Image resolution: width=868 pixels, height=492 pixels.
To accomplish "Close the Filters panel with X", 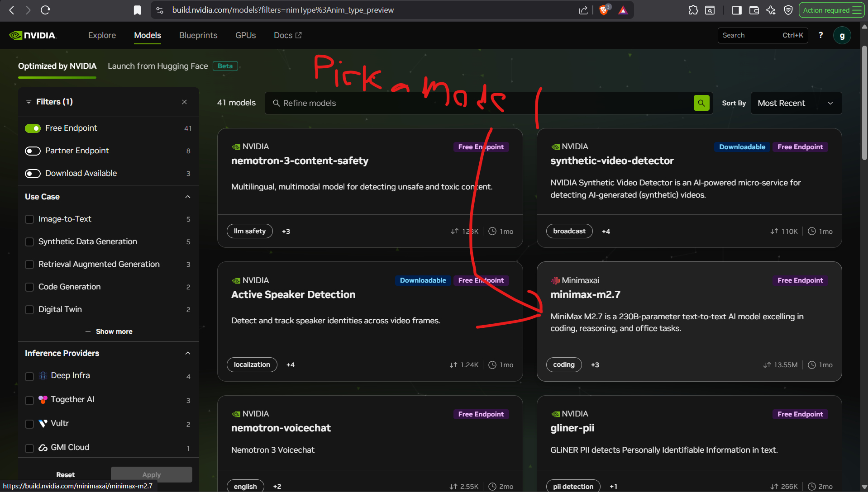I will pos(184,102).
